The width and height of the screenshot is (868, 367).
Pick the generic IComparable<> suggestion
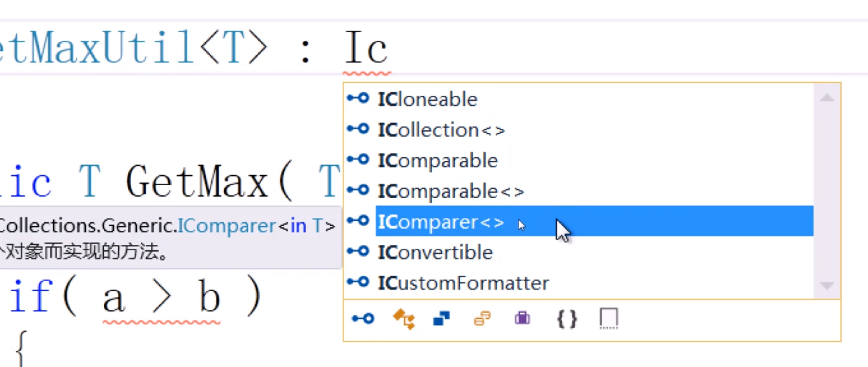click(x=451, y=191)
